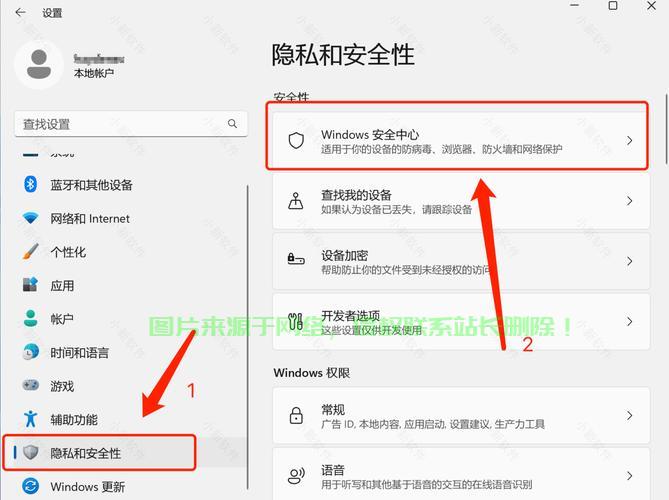The height and width of the screenshot is (500, 669).
Task: Click the sync icon beside Windows 更新
Action: click(x=30, y=486)
